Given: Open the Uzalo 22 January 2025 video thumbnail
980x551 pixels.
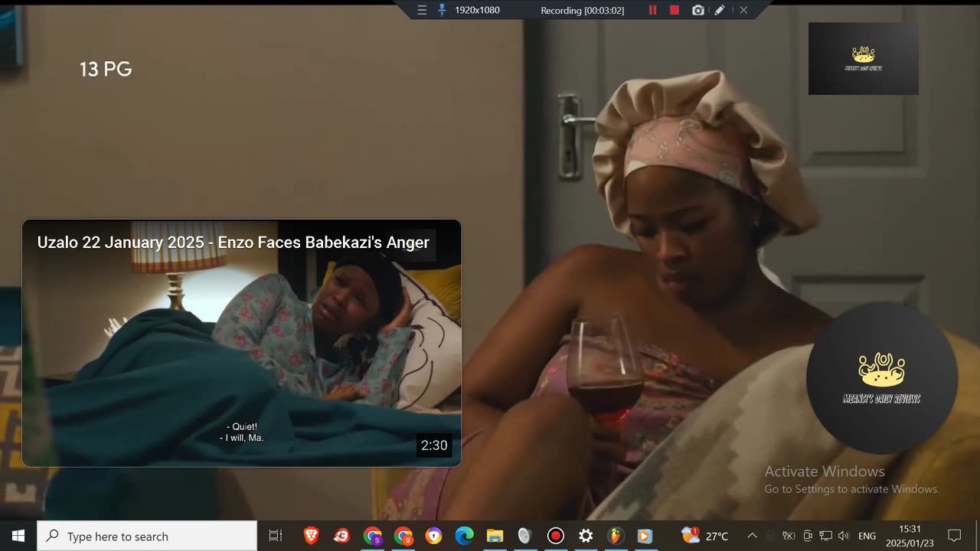Looking at the screenshot, I should point(241,343).
